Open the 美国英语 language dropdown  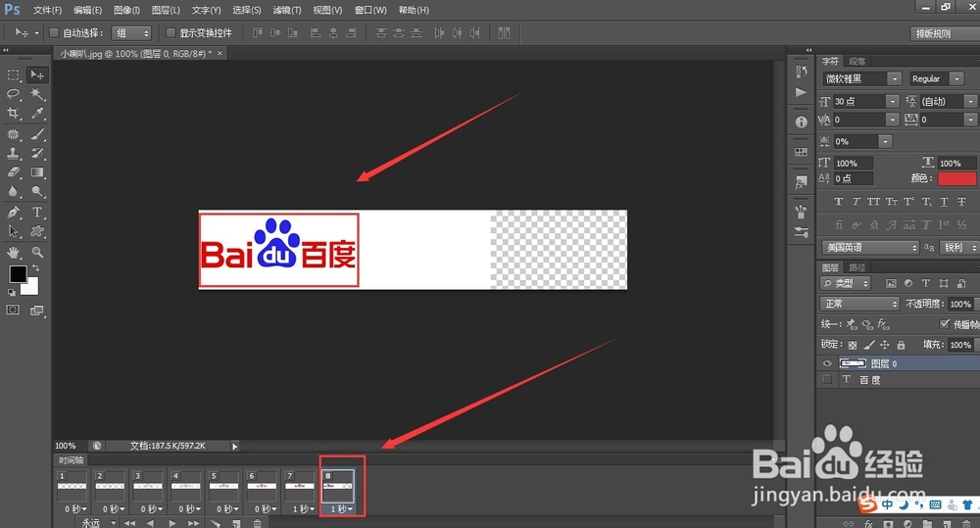coord(870,248)
